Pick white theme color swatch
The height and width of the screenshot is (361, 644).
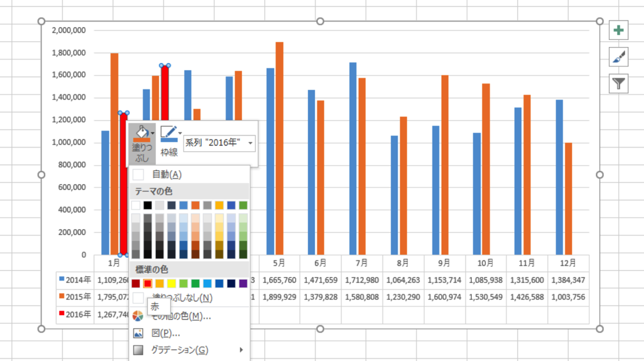click(136, 205)
